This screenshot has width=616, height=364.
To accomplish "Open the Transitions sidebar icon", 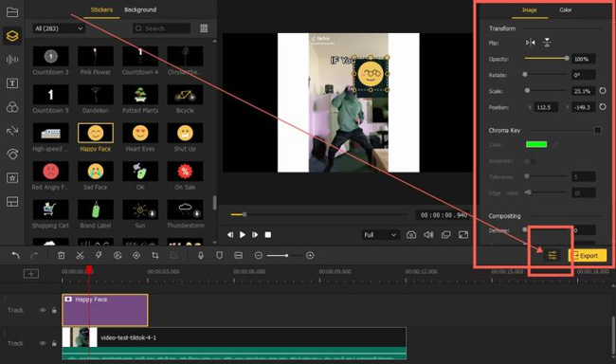I will [x=12, y=131].
